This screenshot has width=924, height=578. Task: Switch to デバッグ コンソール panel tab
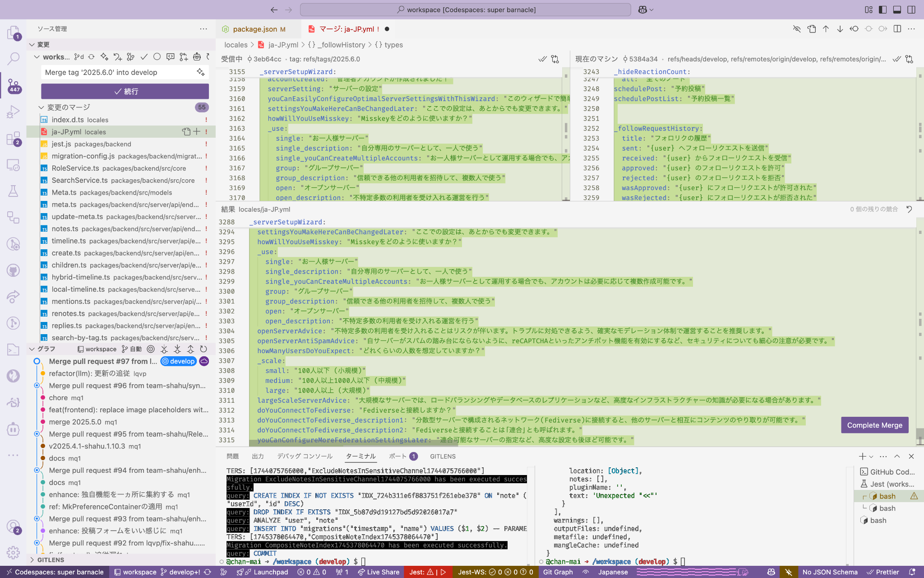[x=305, y=457]
